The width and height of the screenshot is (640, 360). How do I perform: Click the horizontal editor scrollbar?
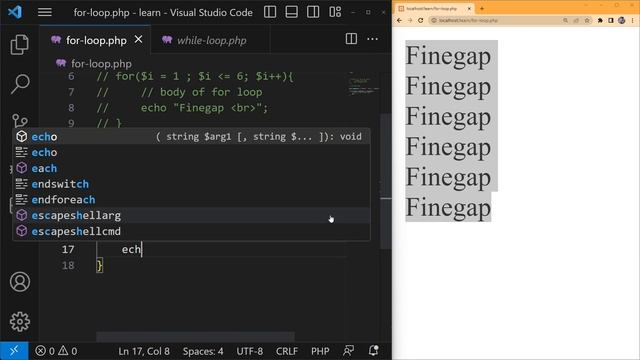(x=195, y=337)
